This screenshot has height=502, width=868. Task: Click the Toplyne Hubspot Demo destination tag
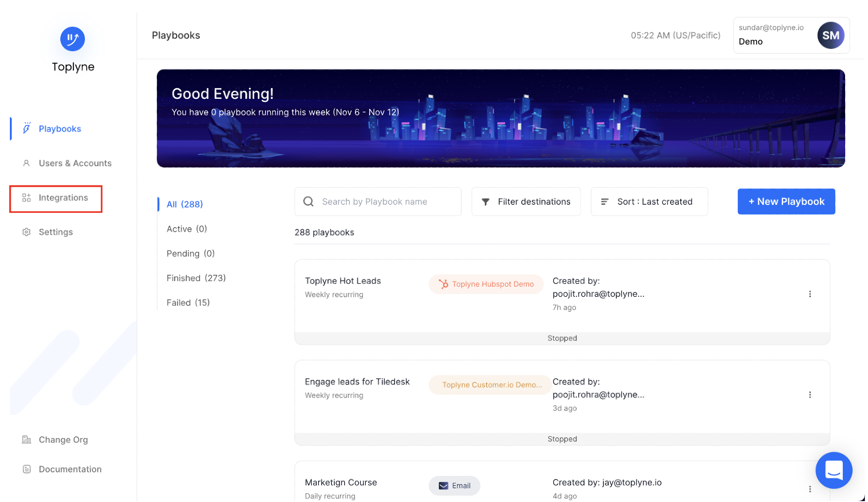486,284
